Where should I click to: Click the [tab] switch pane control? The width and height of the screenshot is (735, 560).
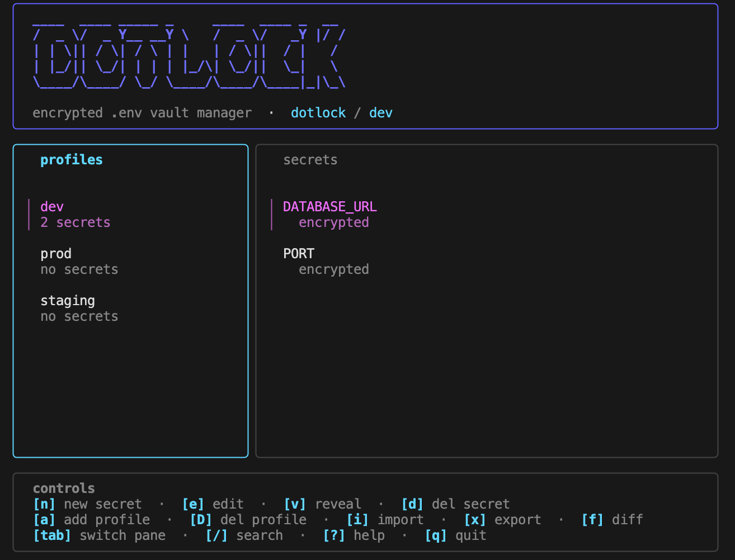(99, 535)
